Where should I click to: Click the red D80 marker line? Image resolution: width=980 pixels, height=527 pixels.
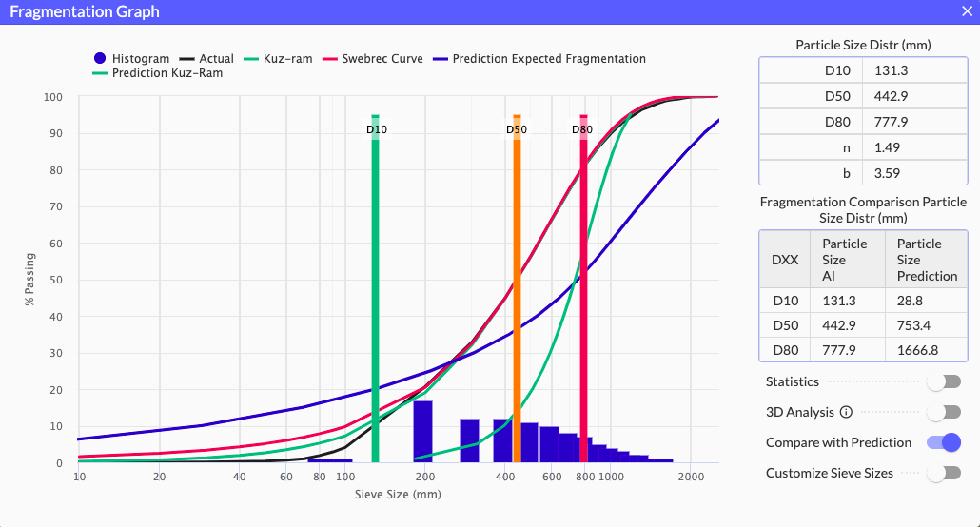click(583, 285)
